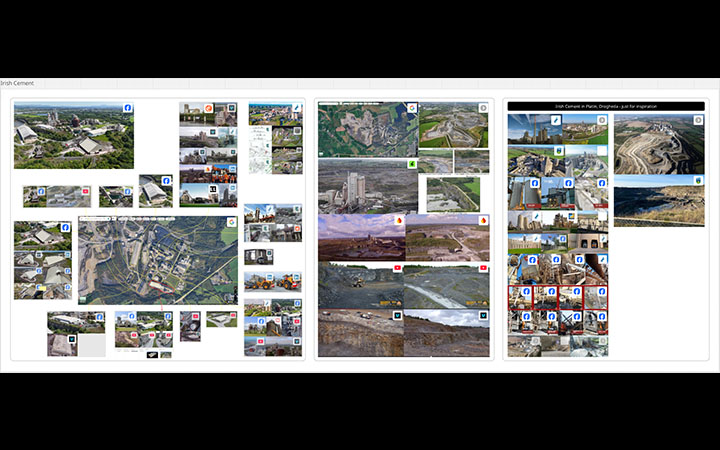Click blue pen icon on top-left image of right panel
The width and height of the screenshot is (720, 450).
click(556, 120)
